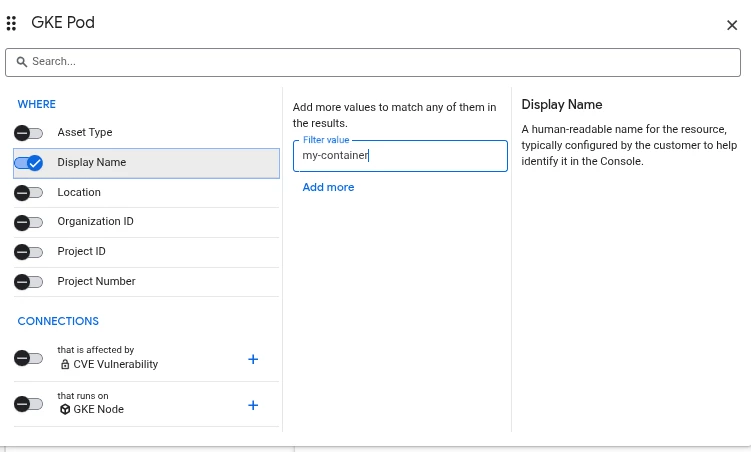Focus the Search input field
Screen dimensions: 751x452
click(x=373, y=62)
